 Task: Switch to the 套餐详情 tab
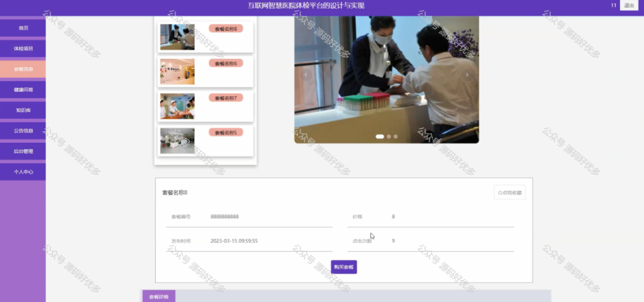pyautogui.click(x=158, y=296)
